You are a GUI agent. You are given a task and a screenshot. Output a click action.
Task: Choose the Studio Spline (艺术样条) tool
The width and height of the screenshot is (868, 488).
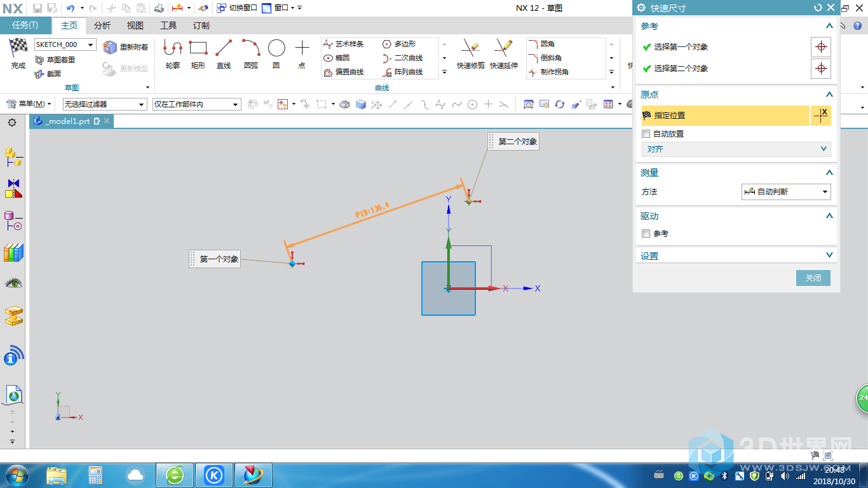[x=344, y=44]
